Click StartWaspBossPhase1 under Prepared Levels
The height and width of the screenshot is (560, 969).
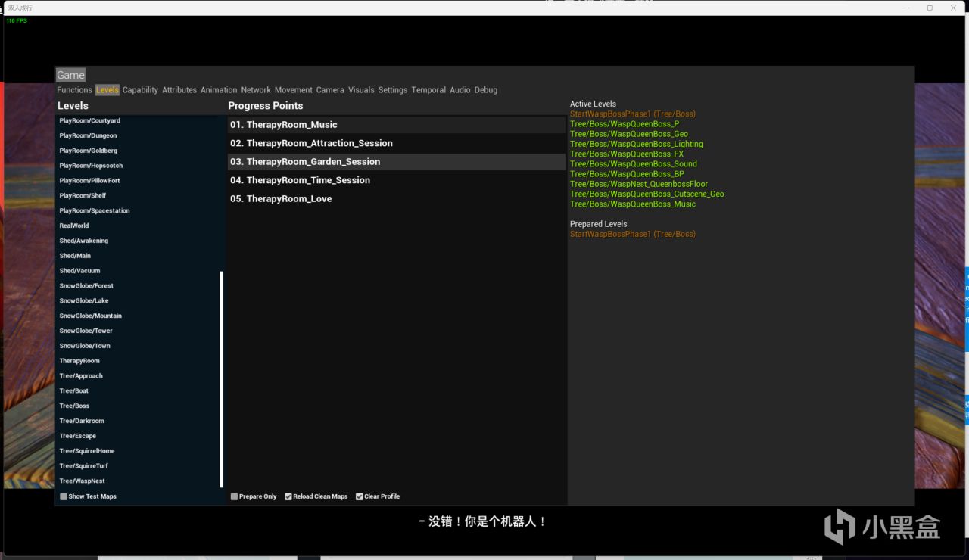tap(633, 235)
